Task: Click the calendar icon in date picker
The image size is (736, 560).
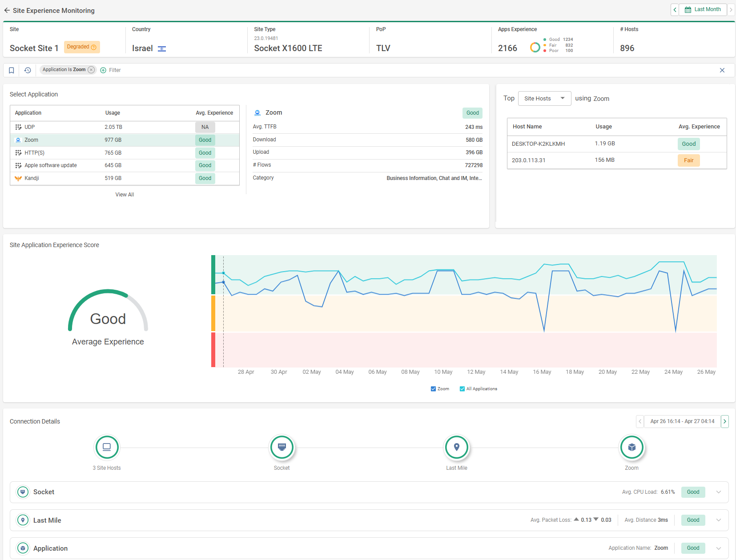Action: pyautogui.click(x=688, y=10)
